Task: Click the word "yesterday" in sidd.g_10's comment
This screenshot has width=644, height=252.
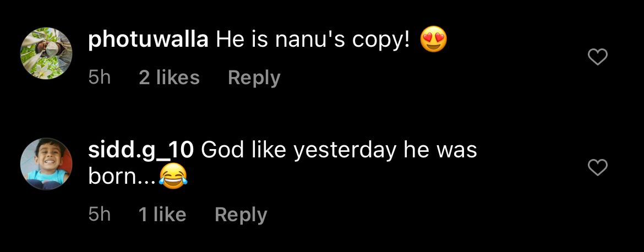Action: click(343, 151)
